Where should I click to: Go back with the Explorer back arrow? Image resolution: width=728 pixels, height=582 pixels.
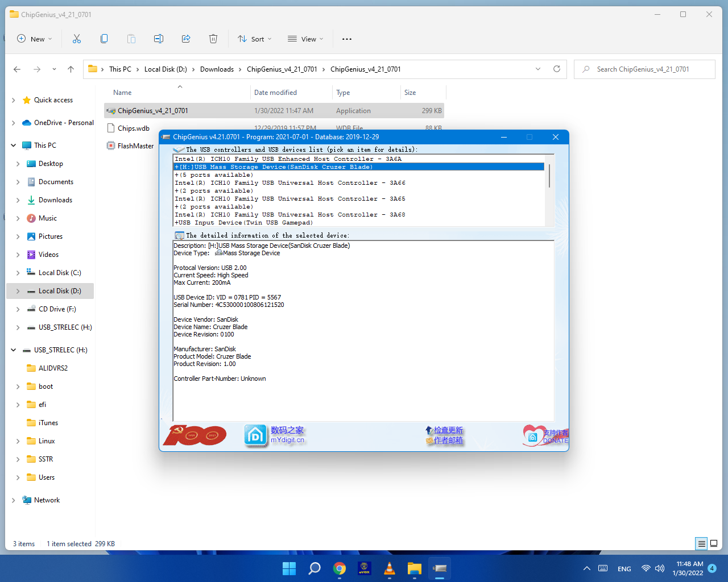pos(17,69)
